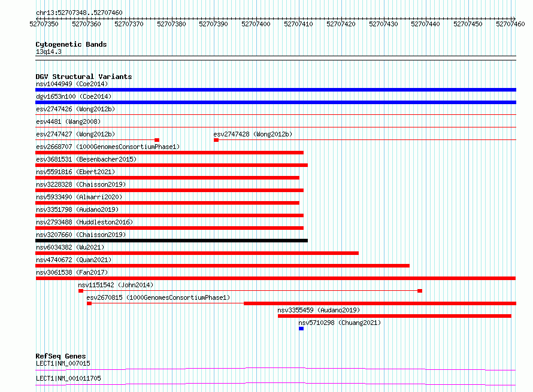Click esv2670815 (1000GenomesConsortiumPhase1) label
Viewport: 533px width, 392px height.
click(x=158, y=297)
